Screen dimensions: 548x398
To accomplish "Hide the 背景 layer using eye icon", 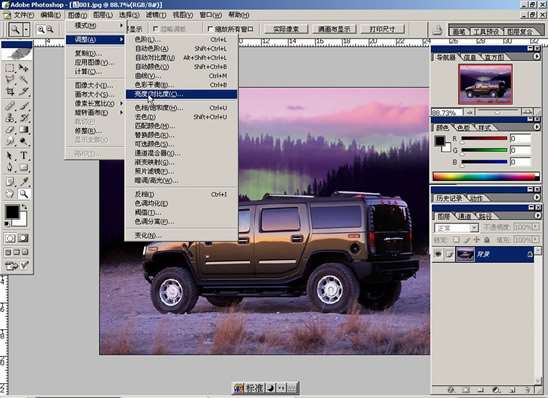I will pos(438,254).
